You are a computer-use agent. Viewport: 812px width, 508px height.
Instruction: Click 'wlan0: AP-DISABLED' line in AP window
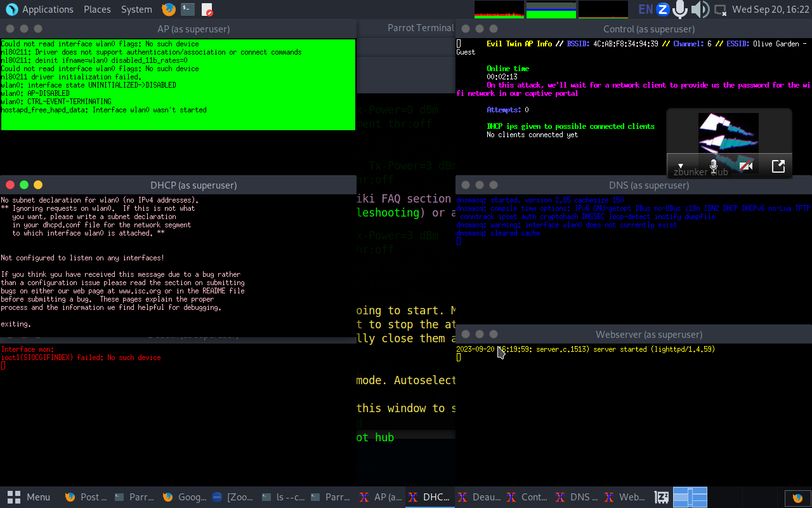pyautogui.click(x=36, y=93)
